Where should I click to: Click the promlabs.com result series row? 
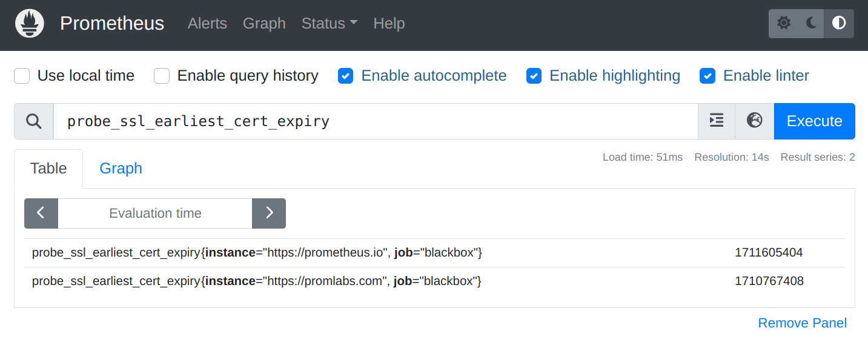pos(434,281)
